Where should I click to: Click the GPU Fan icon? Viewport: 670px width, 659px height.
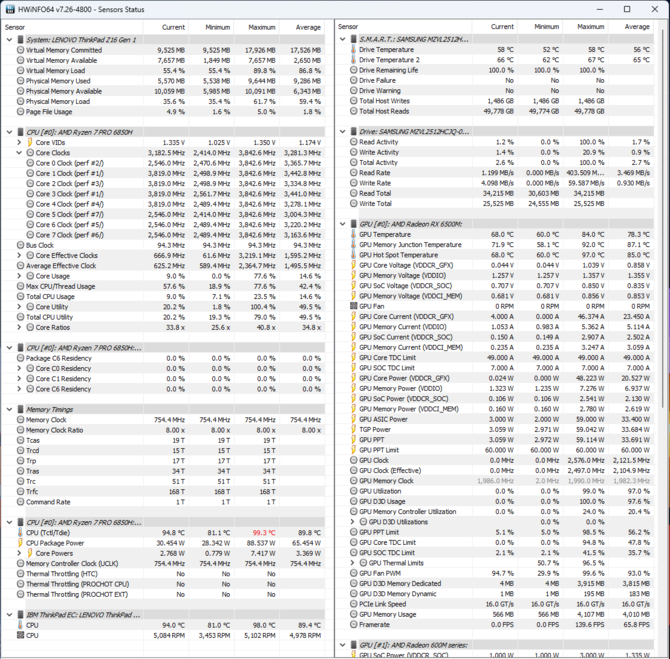[x=353, y=306]
